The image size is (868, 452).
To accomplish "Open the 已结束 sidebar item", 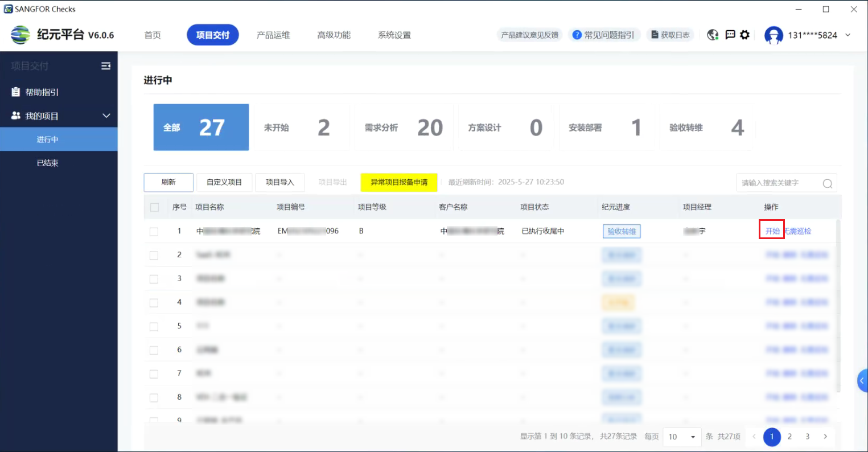I will [x=48, y=163].
